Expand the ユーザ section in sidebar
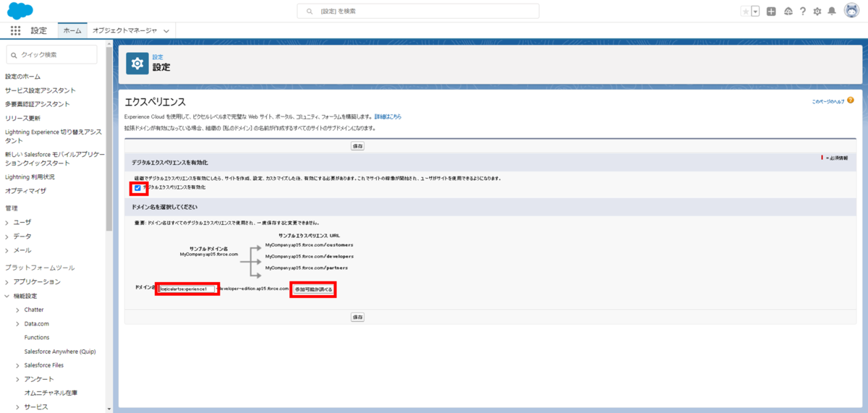Viewport: 868px width, 413px height. [x=7, y=223]
